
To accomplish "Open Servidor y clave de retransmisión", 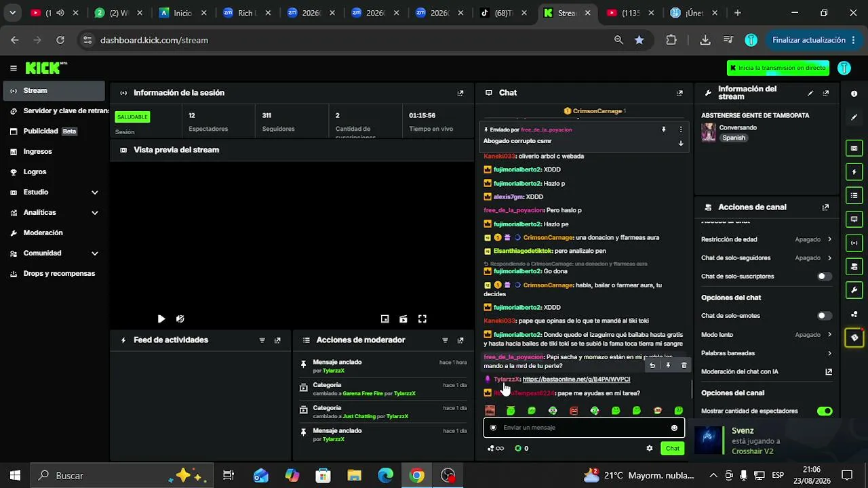I will 54,111.
